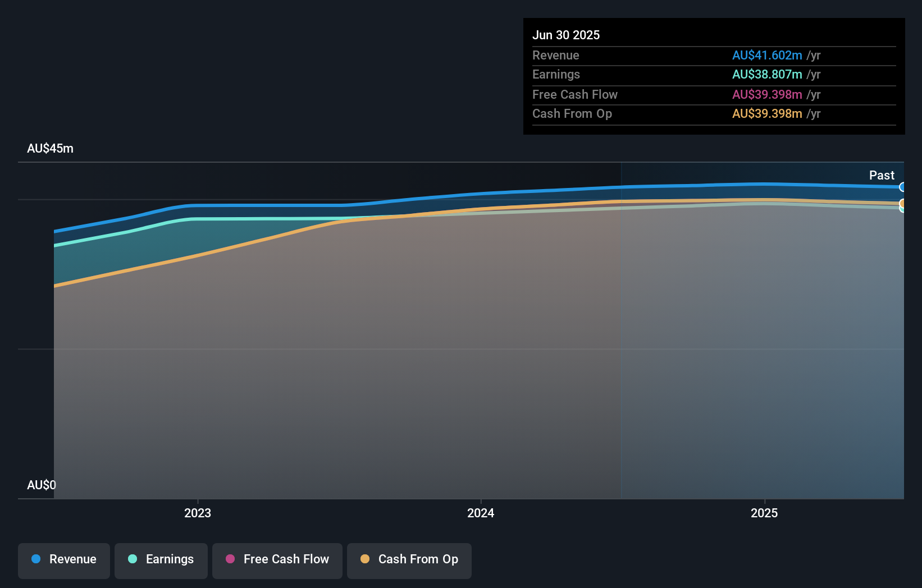Select the AU$38.807m Earnings tooltip value

766,74
